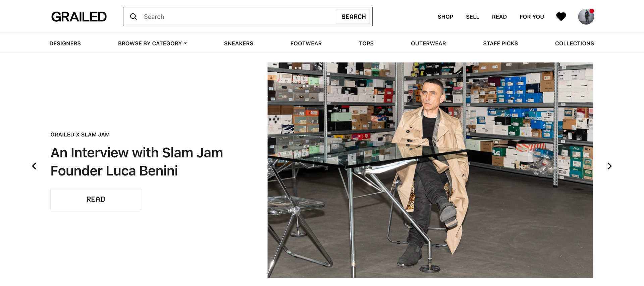Open READ in the top navigation
The height and width of the screenshot is (286, 644).
pos(499,17)
